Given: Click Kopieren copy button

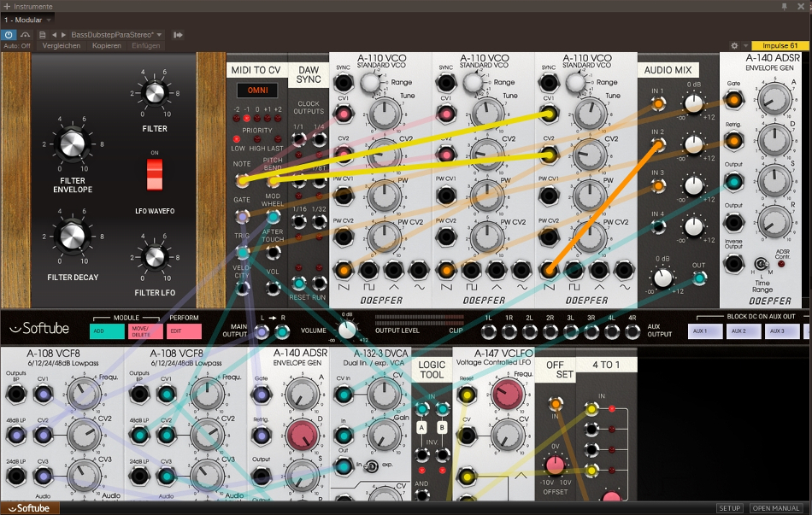Looking at the screenshot, I should point(107,45).
